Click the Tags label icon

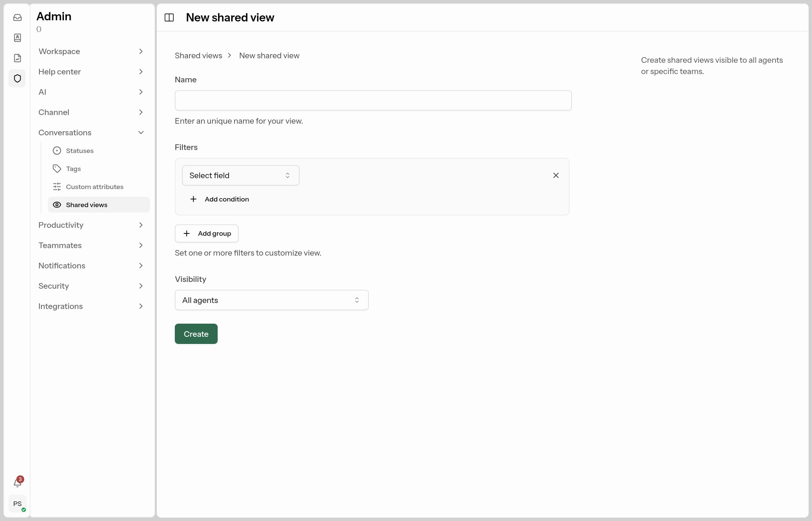pyautogui.click(x=57, y=169)
